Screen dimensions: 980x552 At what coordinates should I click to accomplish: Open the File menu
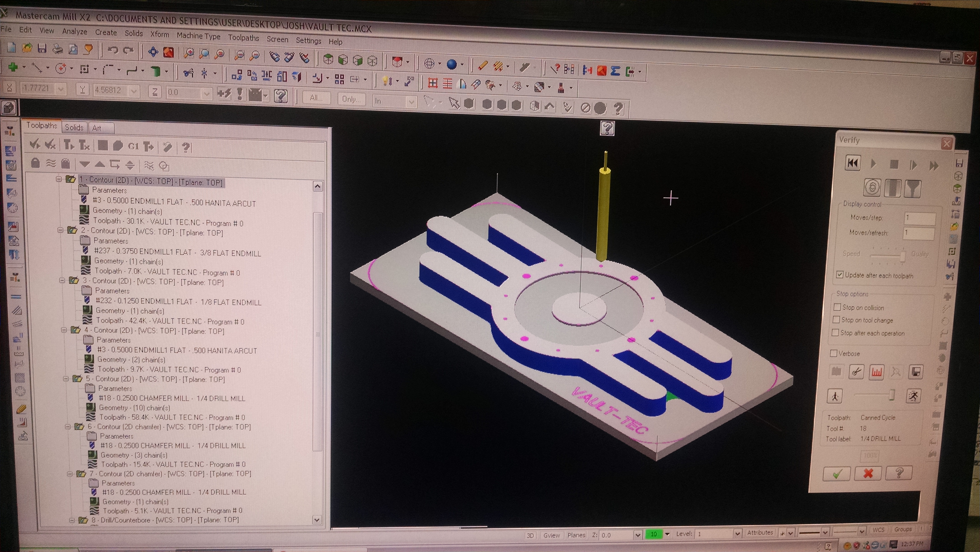coord(6,29)
